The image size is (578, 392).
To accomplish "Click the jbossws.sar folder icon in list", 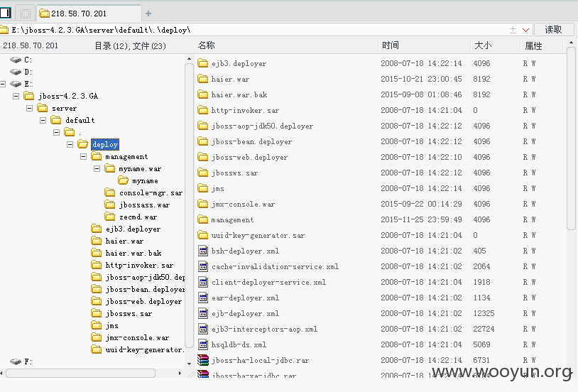I will point(203,173).
